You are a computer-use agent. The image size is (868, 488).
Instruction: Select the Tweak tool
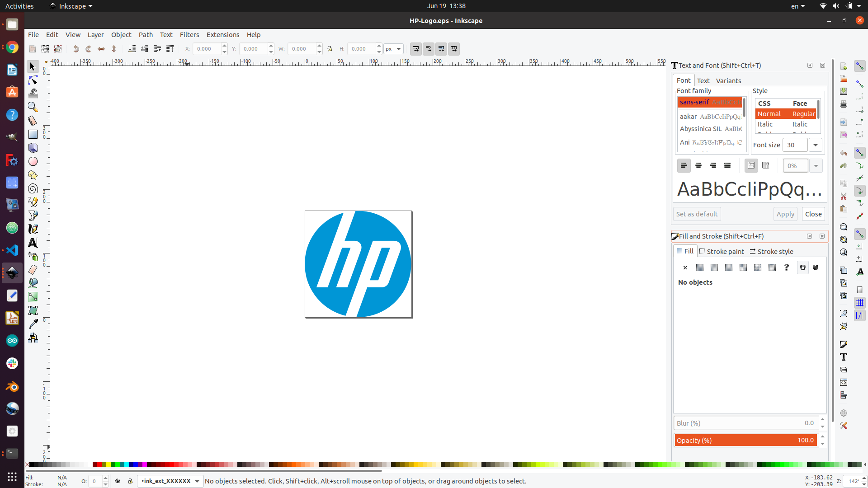coord(33,94)
